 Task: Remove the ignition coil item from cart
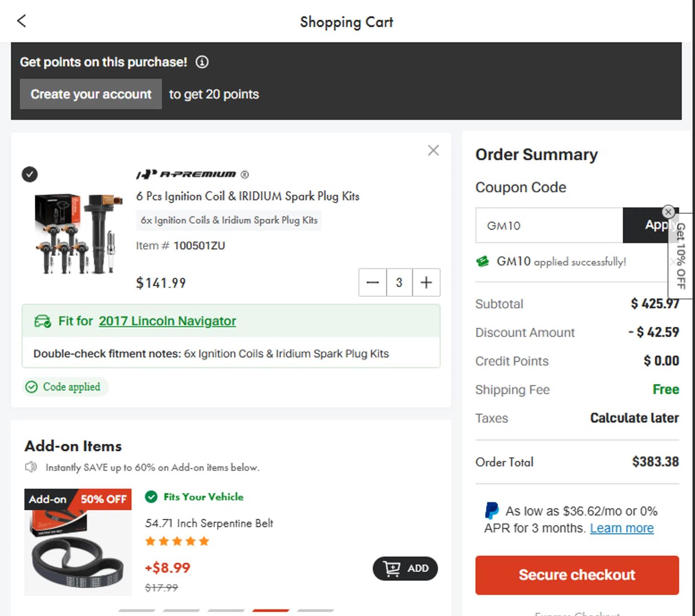pyautogui.click(x=433, y=151)
